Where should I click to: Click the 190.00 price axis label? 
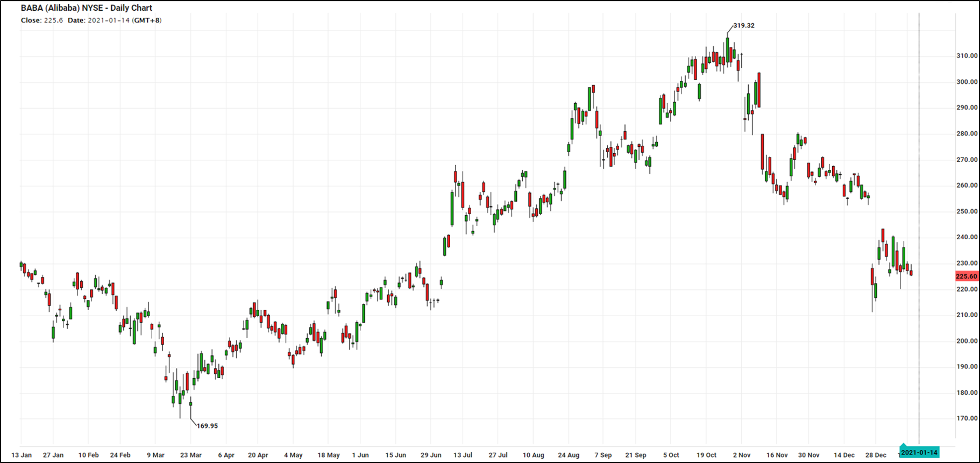(967, 367)
